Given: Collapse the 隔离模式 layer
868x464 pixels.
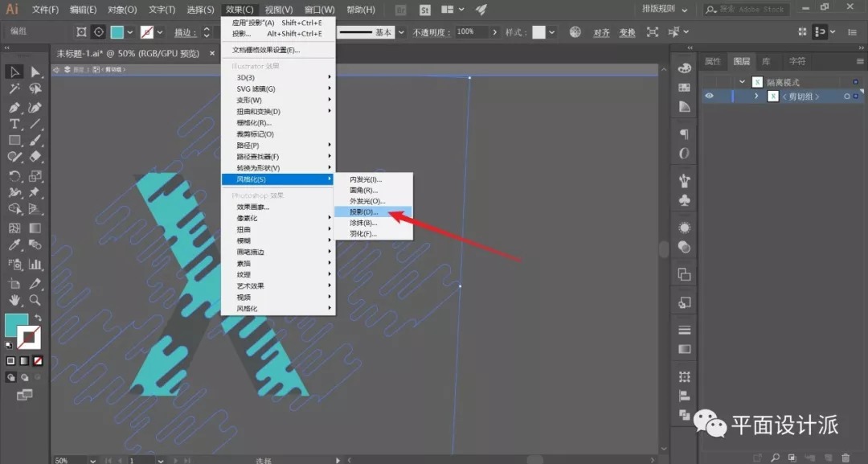Looking at the screenshot, I should coord(743,82).
